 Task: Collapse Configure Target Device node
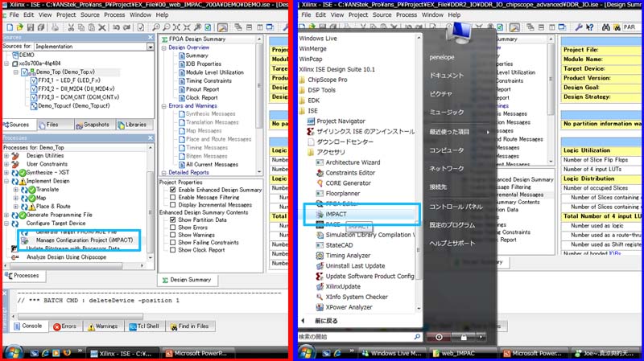coord(6,224)
